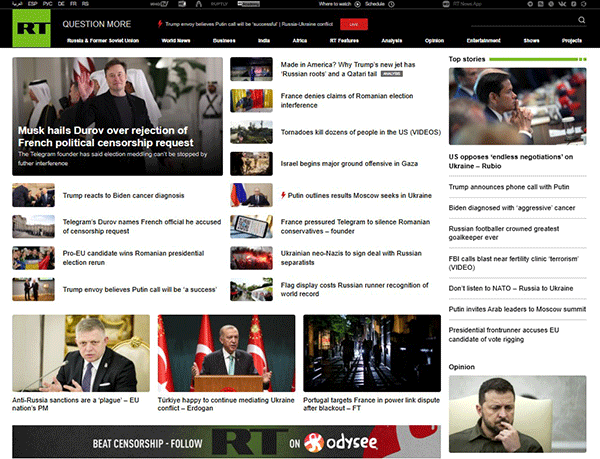The image size is (600, 459).
Task: Click the Odysee logo in the banner
Action: [x=341, y=443]
